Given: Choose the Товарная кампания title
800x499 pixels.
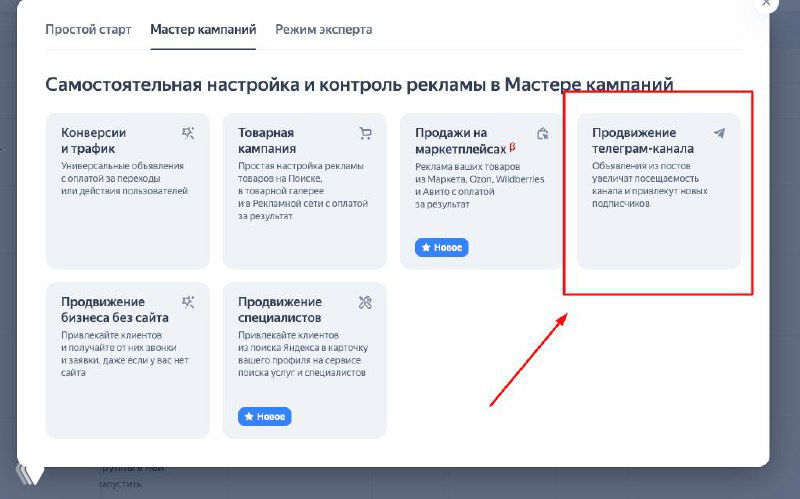Looking at the screenshot, I should pyautogui.click(x=267, y=141).
